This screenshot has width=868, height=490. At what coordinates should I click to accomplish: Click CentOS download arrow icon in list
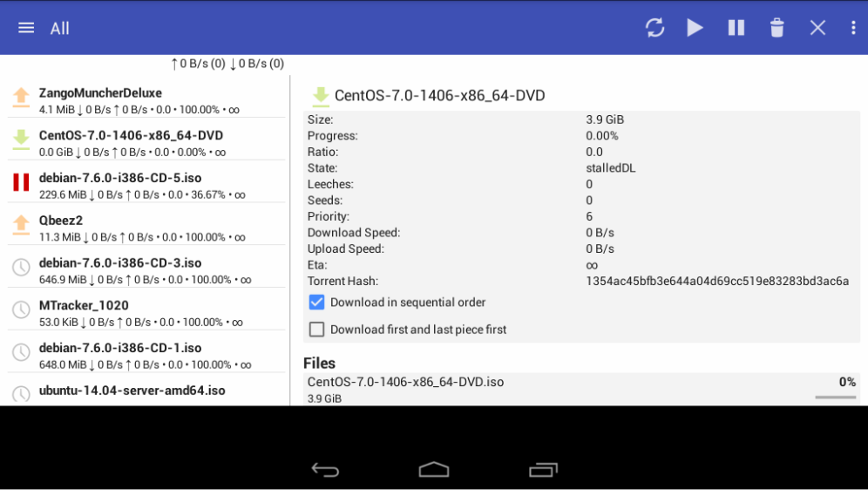tap(21, 140)
